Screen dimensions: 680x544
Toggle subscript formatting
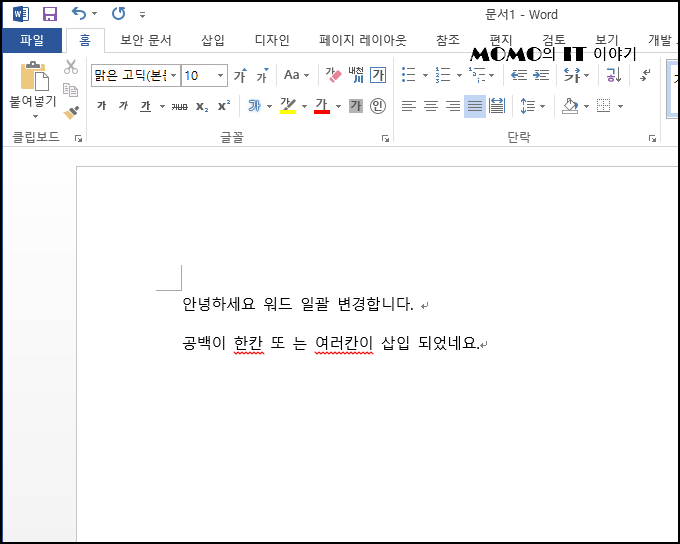202,106
